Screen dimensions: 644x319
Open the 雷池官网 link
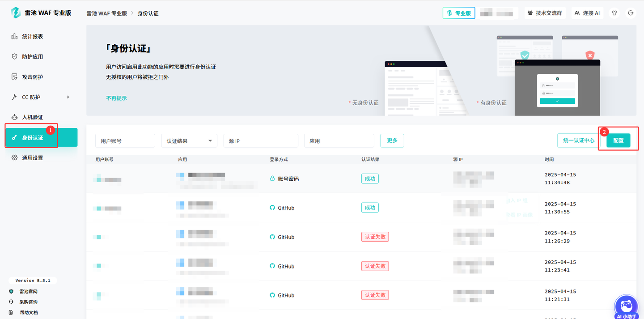point(28,291)
